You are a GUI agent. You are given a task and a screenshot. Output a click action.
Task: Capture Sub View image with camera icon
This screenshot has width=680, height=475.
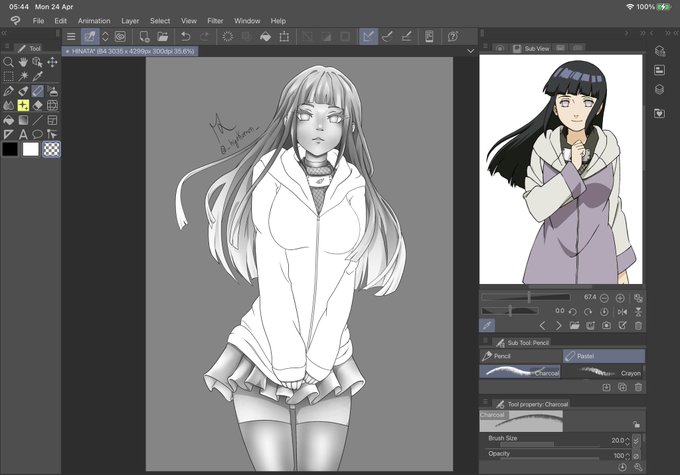606,325
